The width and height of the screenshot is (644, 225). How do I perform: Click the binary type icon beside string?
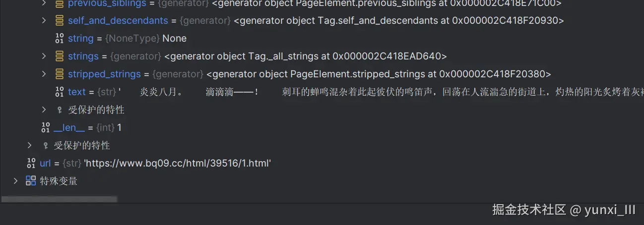coord(59,39)
